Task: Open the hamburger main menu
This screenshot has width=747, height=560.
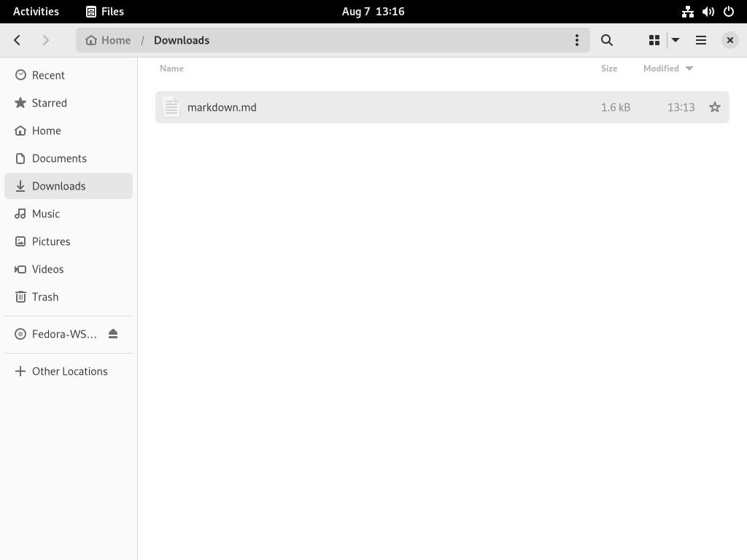Action: [701, 40]
